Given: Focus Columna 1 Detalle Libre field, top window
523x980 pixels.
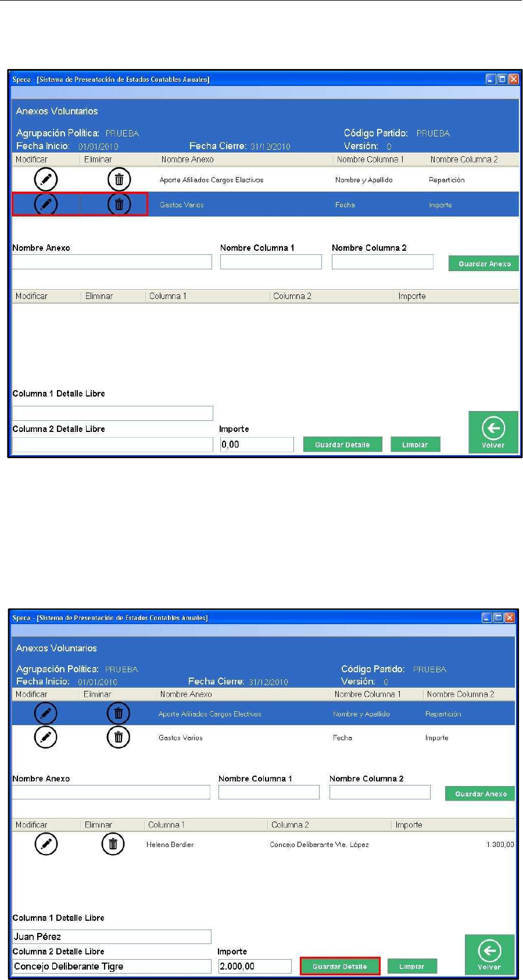Looking at the screenshot, I should [x=113, y=413].
